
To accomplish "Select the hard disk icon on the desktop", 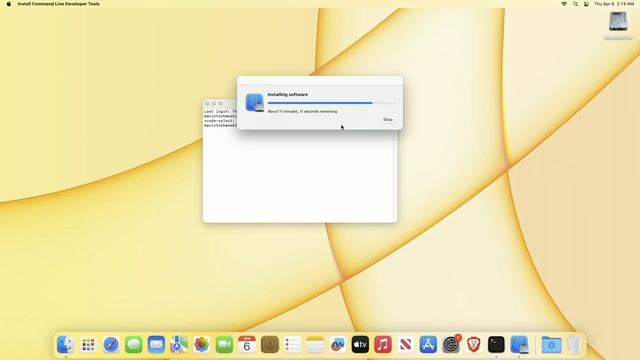I will 618,21.
